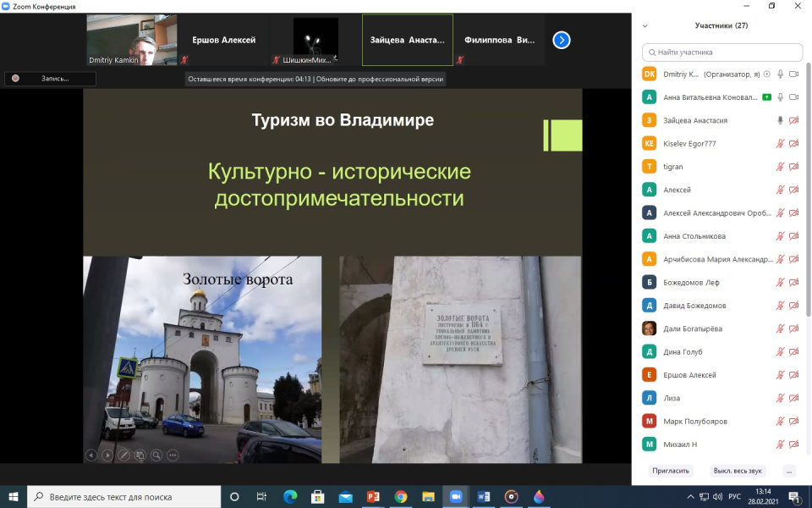The image size is (812, 508).
Task: Select Филиппова Ви video tile
Action: click(x=499, y=40)
